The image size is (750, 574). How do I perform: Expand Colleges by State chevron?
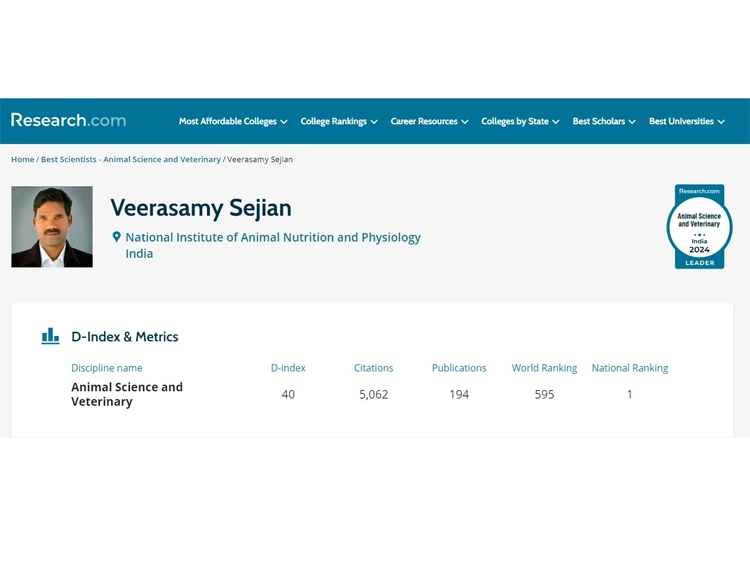point(556,122)
